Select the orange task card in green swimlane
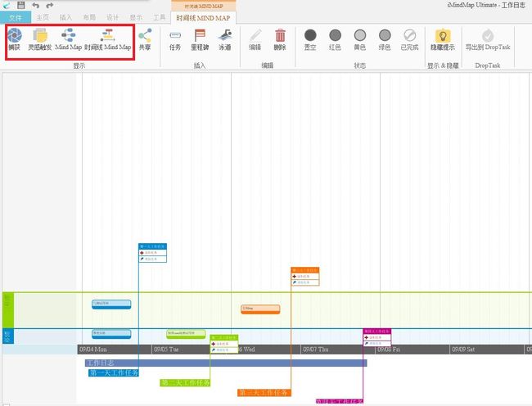This screenshot has height=406, width=532. (x=260, y=309)
